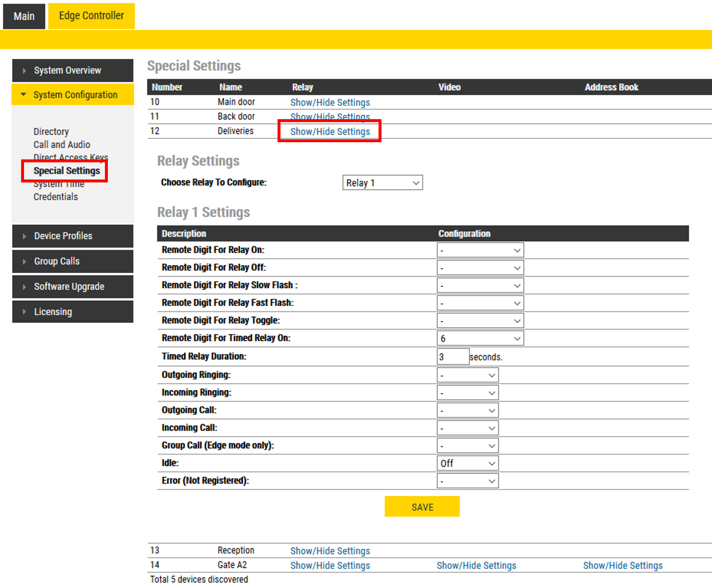712x588 pixels.
Task: Expand the Group Calls section
Action: (72, 261)
